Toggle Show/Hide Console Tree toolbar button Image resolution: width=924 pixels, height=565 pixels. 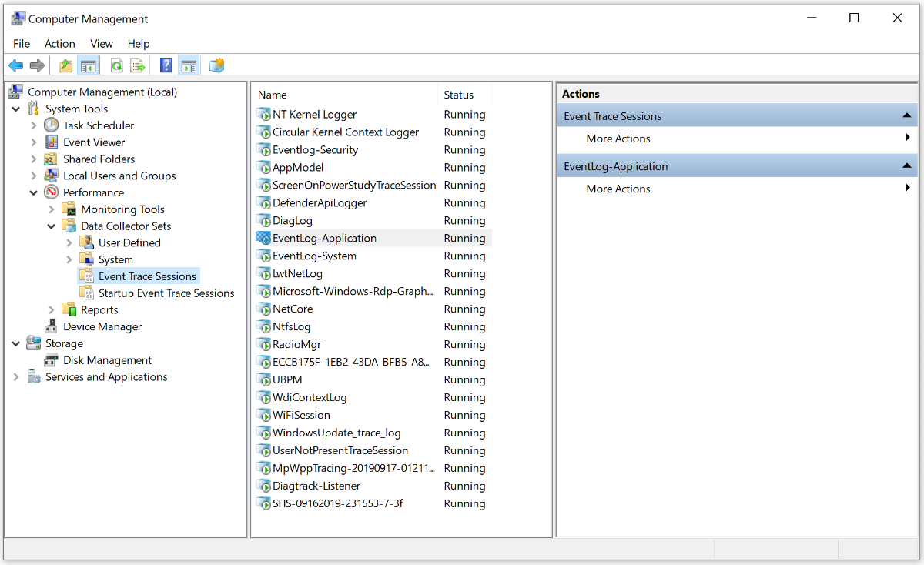(88, 66)
